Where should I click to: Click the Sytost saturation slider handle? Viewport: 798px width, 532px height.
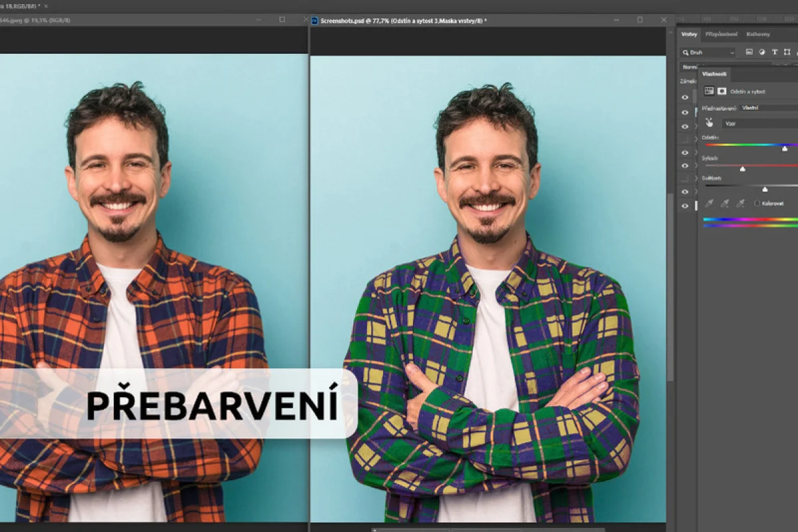pyautogui.click(x=743, y=169)
